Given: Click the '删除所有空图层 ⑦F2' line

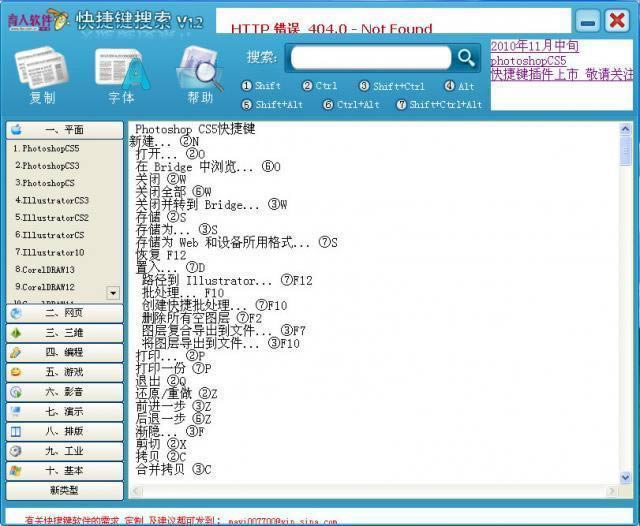Looking at the screenshot, I should (202, 318).
